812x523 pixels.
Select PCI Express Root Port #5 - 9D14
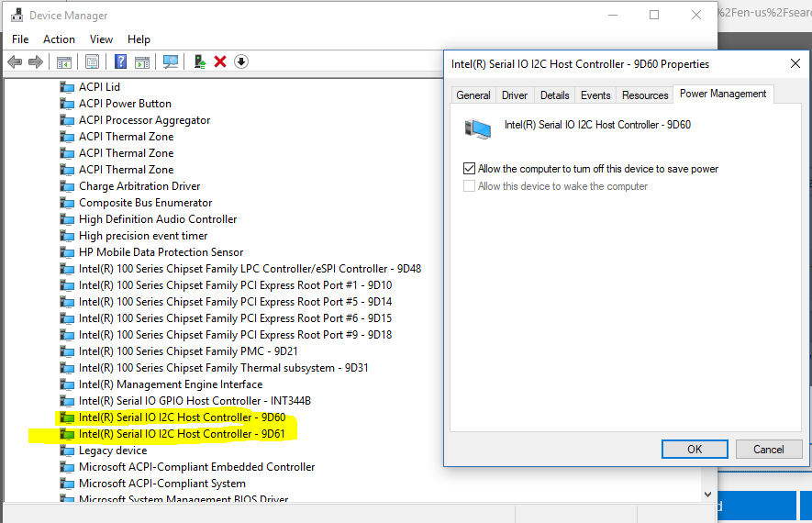click(235, 302)
